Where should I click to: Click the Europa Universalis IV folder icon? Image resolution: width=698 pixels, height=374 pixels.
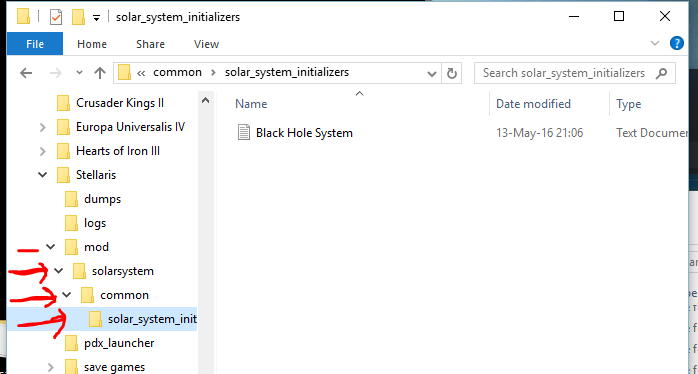pyautogui.click(x=63, y=127)
